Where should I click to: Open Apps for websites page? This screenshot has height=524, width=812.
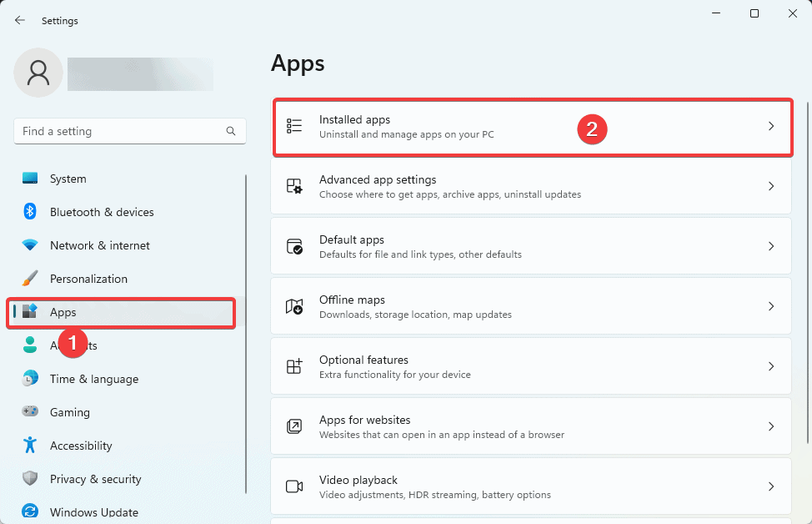pos(531,426)
